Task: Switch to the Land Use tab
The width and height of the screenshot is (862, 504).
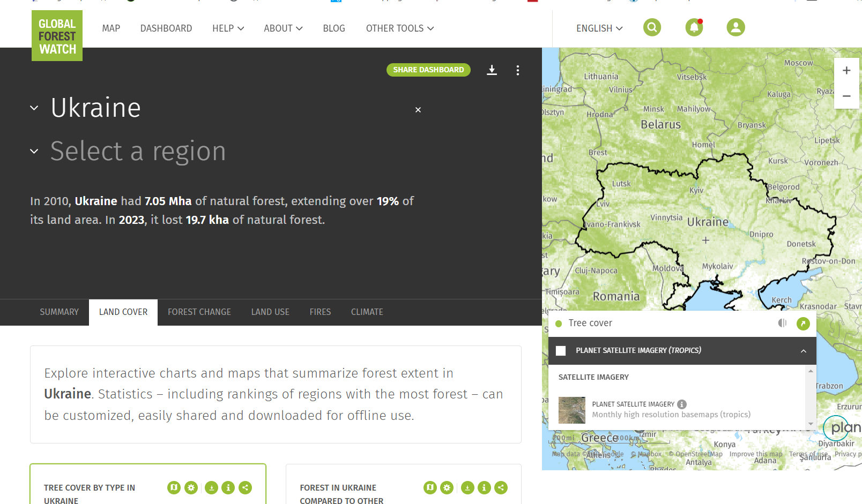Action: click(x=270, y=312)
